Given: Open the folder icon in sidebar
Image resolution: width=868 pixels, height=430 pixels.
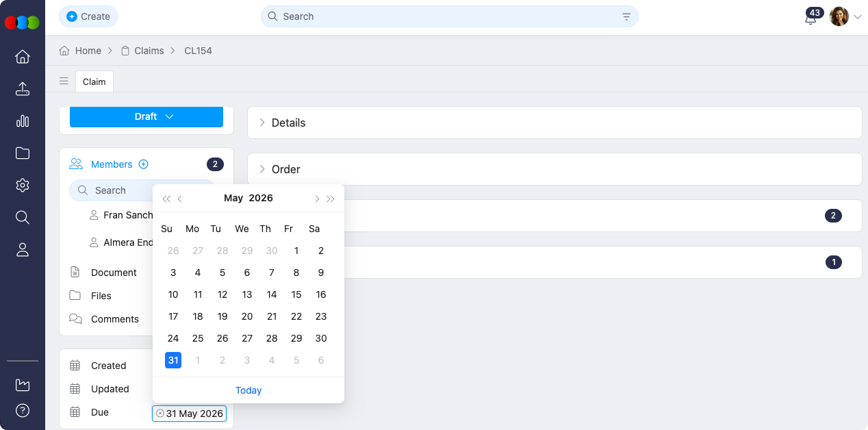Looking at the screenshot, I should click(x=23, y=153).
